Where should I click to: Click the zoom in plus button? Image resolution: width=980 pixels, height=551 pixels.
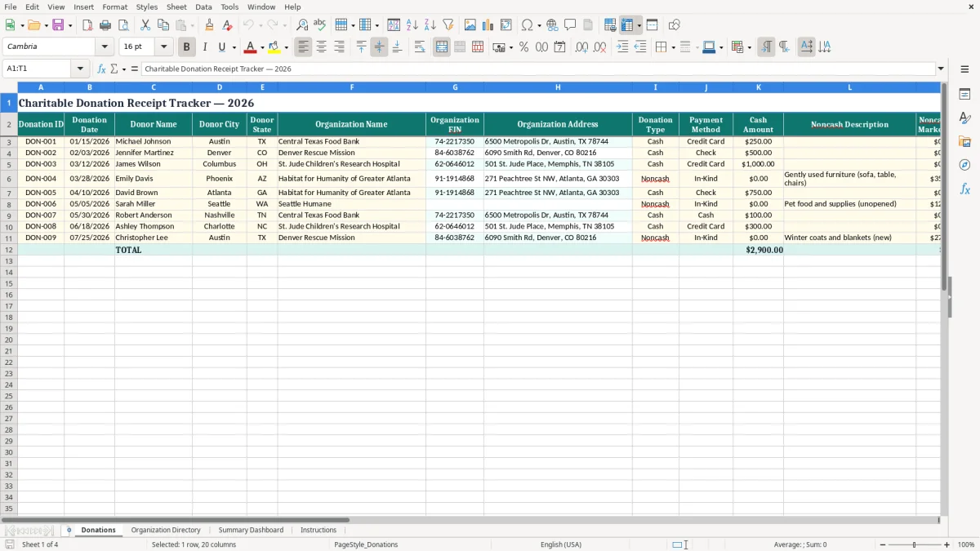[x=947, y=544]
